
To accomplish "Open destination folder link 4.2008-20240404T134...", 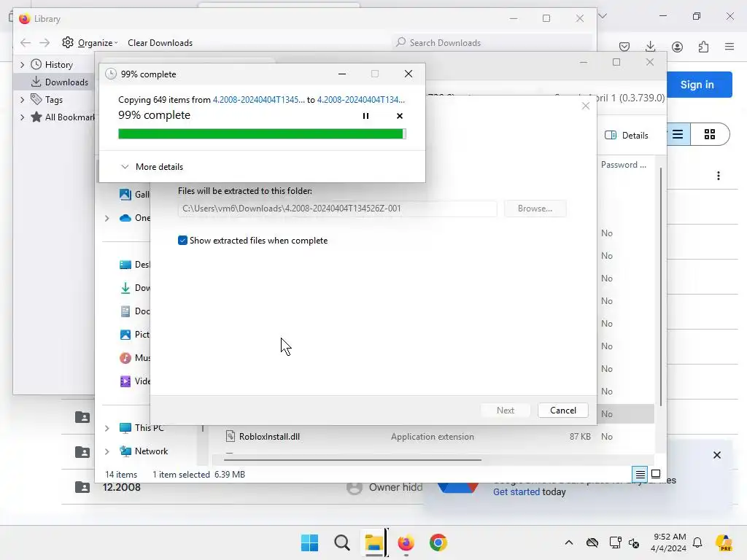I will click(x=360, y=99).
